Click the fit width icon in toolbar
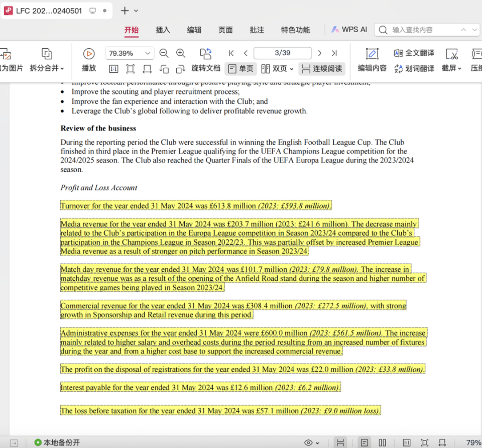This screenshot has height=448, width=482. pyautogui.click(x=147, y=69)
